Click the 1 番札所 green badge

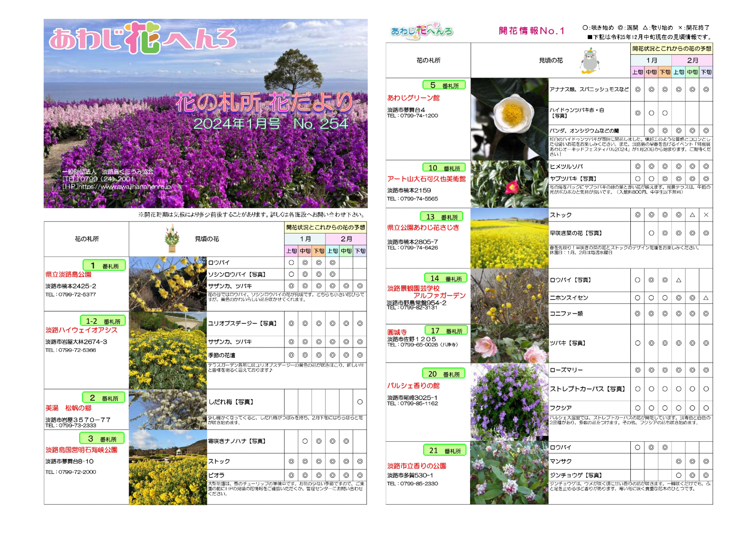(104, 266)
